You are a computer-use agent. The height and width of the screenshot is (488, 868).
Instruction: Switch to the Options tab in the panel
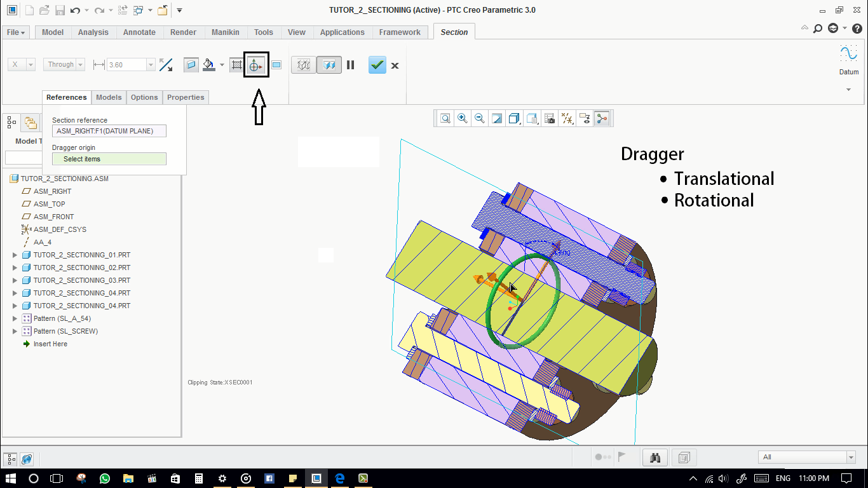point(144,97)
